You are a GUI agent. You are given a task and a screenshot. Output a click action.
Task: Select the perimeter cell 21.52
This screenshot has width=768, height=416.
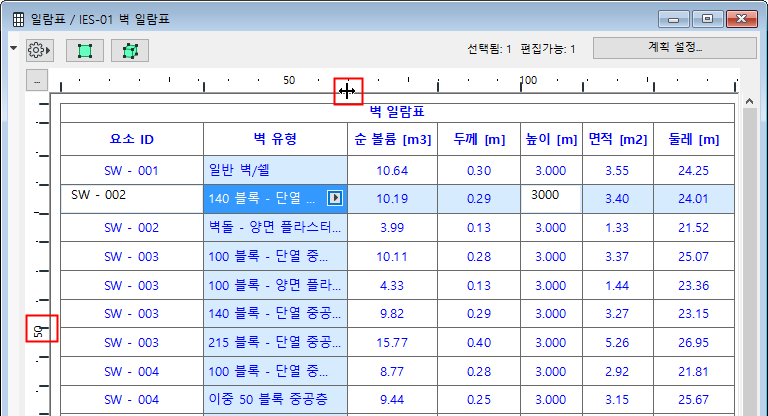pyautogui.click(x=694, y=228)
